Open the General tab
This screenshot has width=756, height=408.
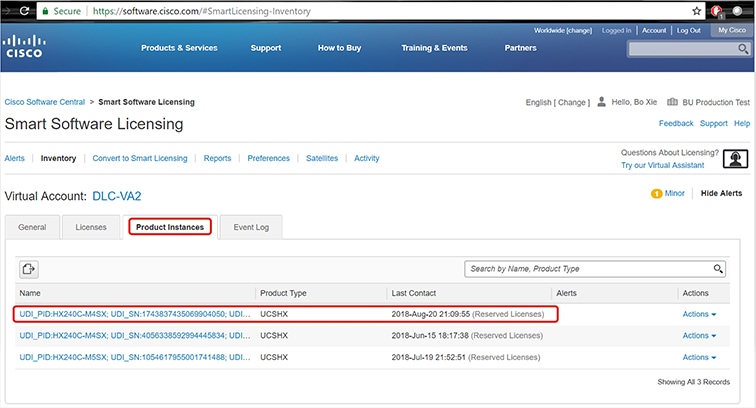pos(32,227)
